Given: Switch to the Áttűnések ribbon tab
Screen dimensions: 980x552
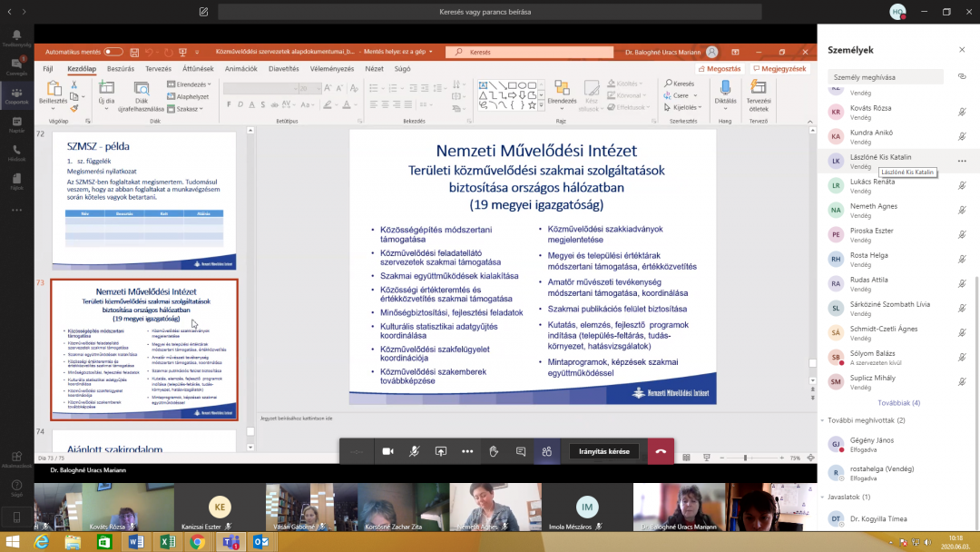Looking at the screenshot, I should [198, 69].
